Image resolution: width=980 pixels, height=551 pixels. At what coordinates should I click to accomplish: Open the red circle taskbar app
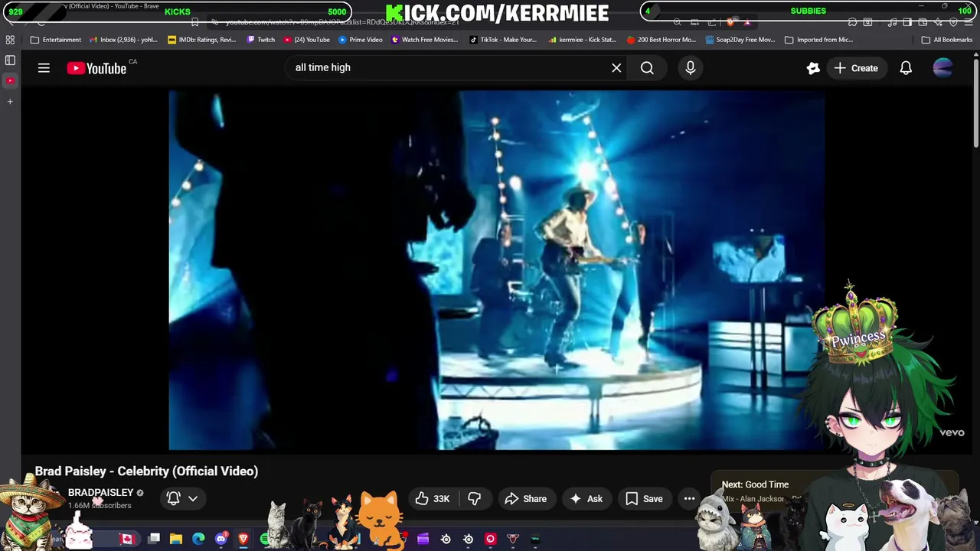tap(491, 540)
